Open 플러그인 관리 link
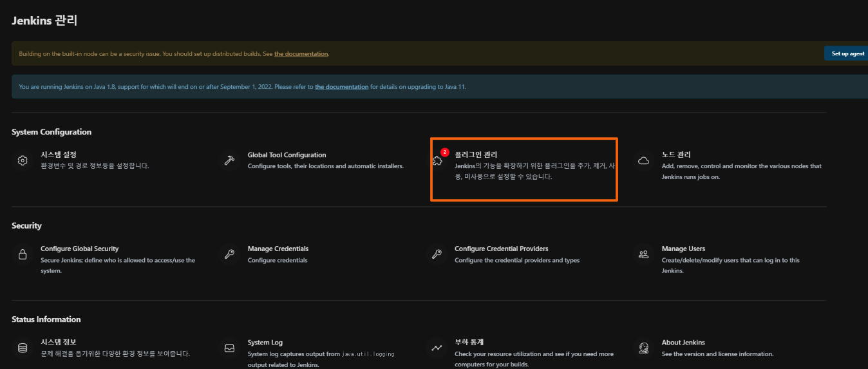868x369 pixels. (x=476, y=155)
